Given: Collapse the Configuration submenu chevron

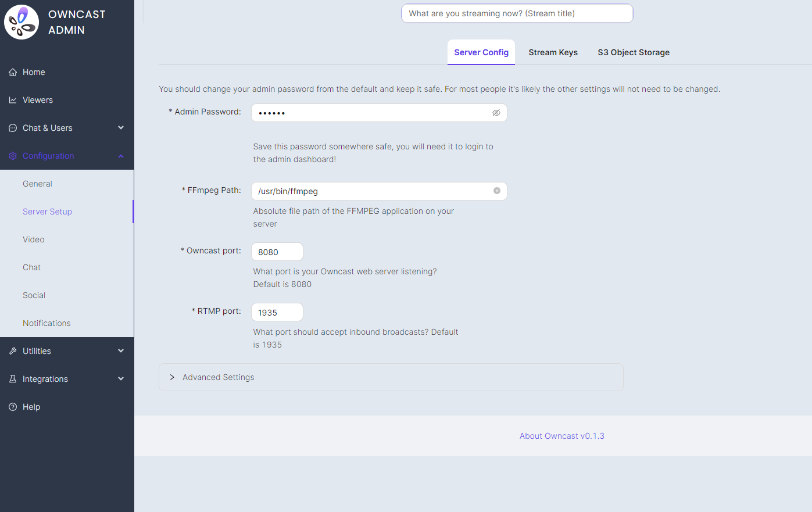Looking at the screenshot, I should tap(121, 156).
